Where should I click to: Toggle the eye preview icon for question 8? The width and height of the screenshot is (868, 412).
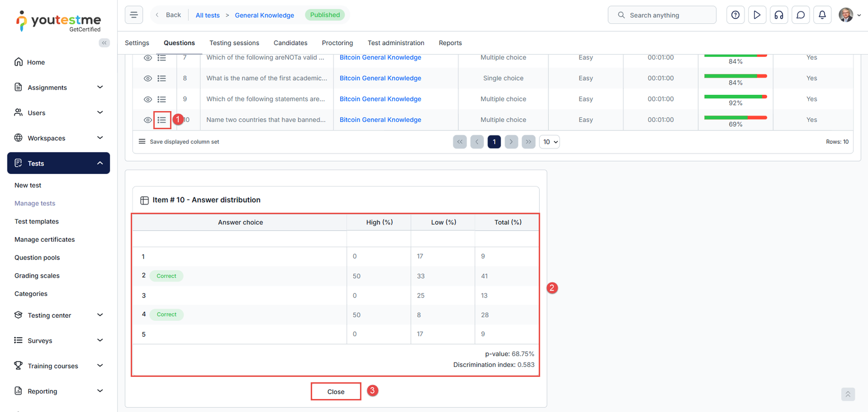pyautogui.click(x=148, y=79)
